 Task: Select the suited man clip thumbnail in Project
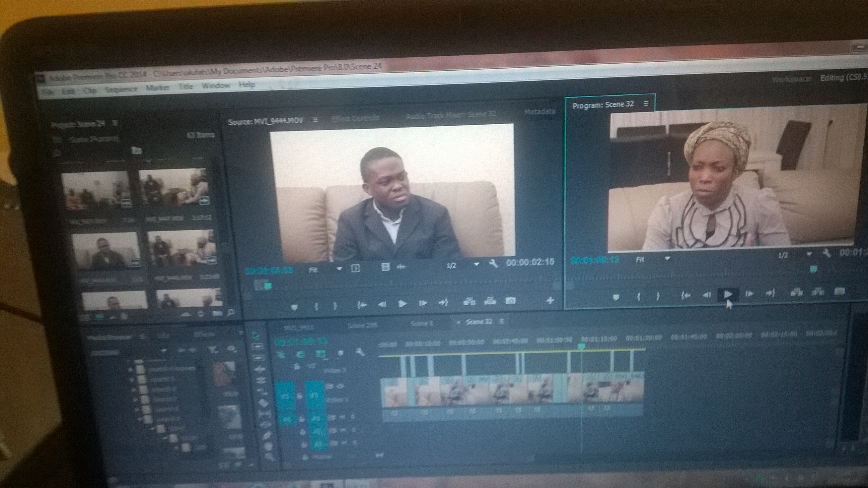105,251
